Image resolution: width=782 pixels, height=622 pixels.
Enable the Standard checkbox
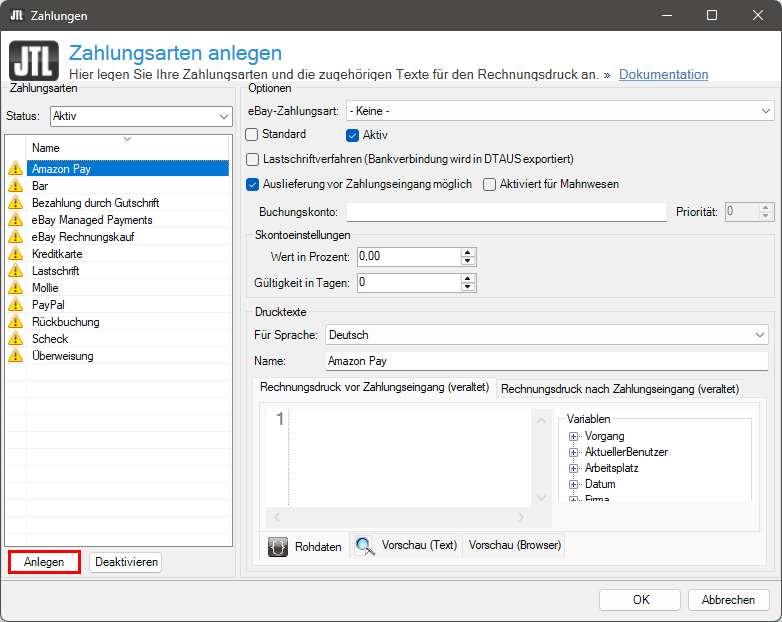252,134
